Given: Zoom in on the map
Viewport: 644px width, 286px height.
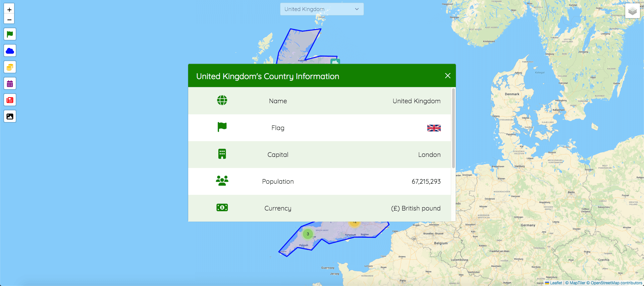Looking at the screenshot, I should [x=9, y=10].
